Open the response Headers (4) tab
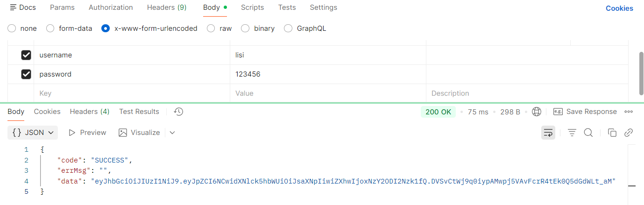The width and height of the screenshot is (644, 205). click(x=90, y=112)
